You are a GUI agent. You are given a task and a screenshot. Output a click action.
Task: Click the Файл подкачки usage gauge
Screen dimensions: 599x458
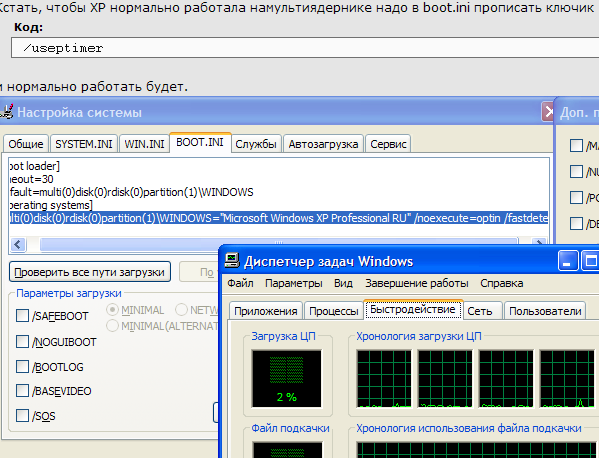(x=287, y=450)
